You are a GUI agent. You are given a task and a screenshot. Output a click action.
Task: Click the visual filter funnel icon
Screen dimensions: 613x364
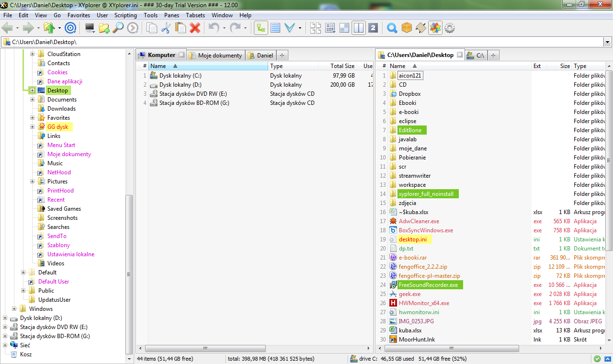tap(290, 28)
